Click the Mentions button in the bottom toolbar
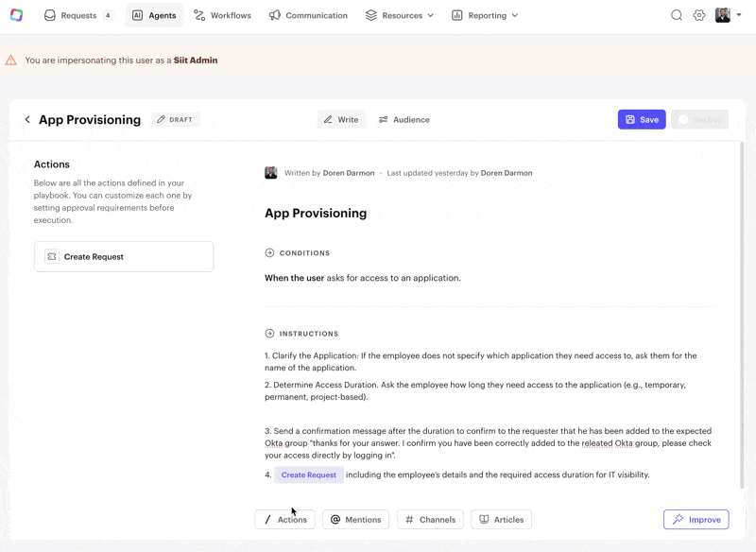Viewport: 756px width, 552px height. coord(355,519)
